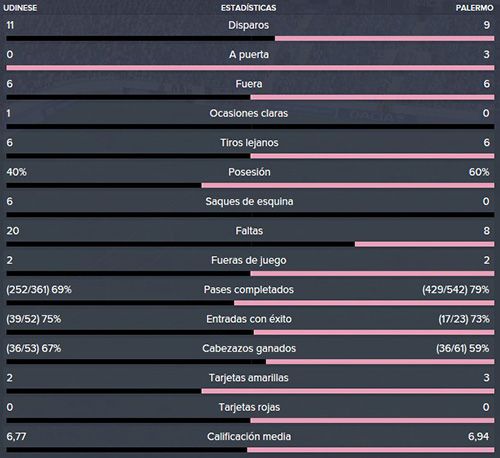Click the Cabezazos ganados label
The height and width of the screenshot is (458, 500).
(249, 348)
